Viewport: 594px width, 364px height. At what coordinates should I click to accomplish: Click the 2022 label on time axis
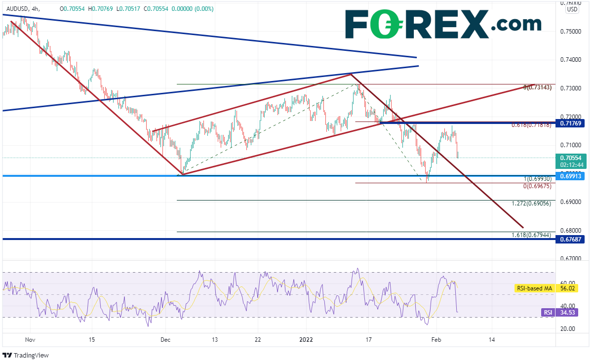click(x=306, y=340)
